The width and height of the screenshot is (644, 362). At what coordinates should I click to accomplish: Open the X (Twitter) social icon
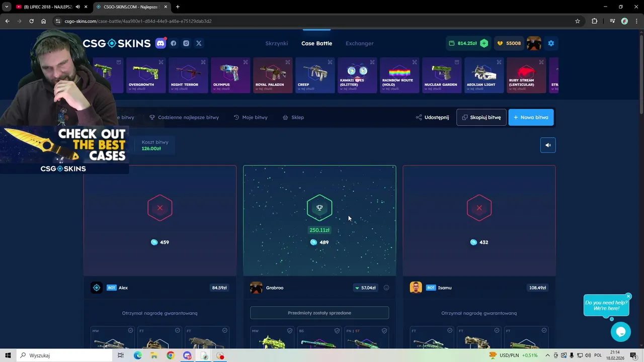coord(199,43)
